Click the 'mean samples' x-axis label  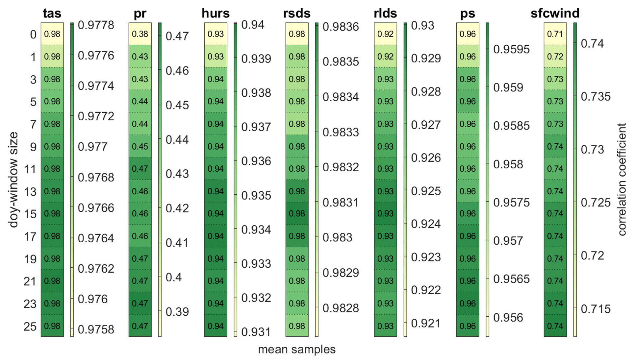pos(296,350)
